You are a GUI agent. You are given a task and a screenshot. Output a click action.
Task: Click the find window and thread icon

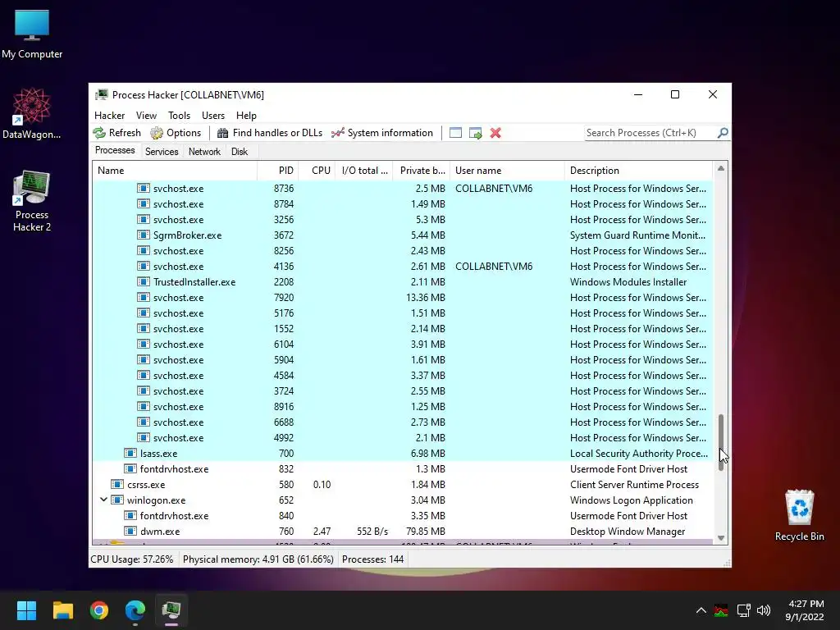[475, 133]
